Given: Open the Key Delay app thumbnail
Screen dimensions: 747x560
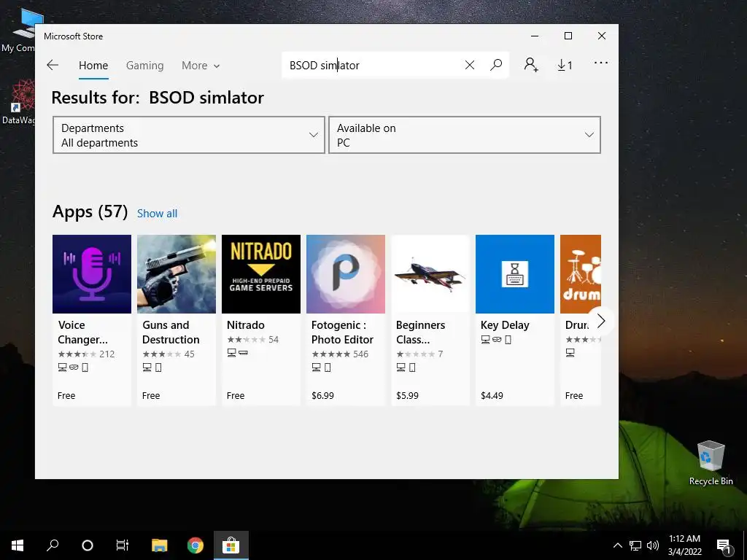Looking at the screenshot, I should (x=515, y=274).
